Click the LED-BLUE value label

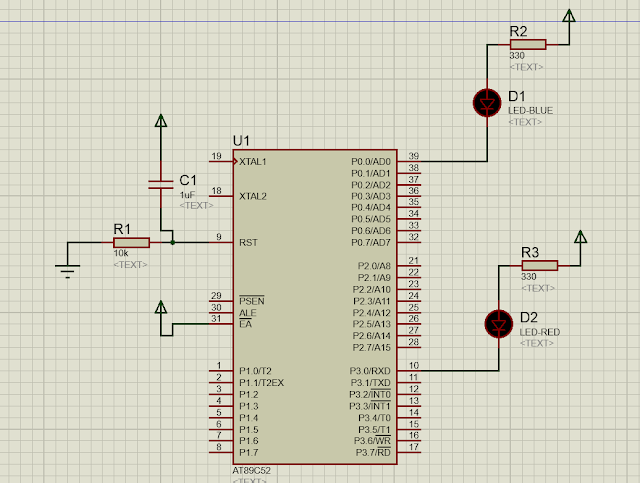click(x=530, y=111)
